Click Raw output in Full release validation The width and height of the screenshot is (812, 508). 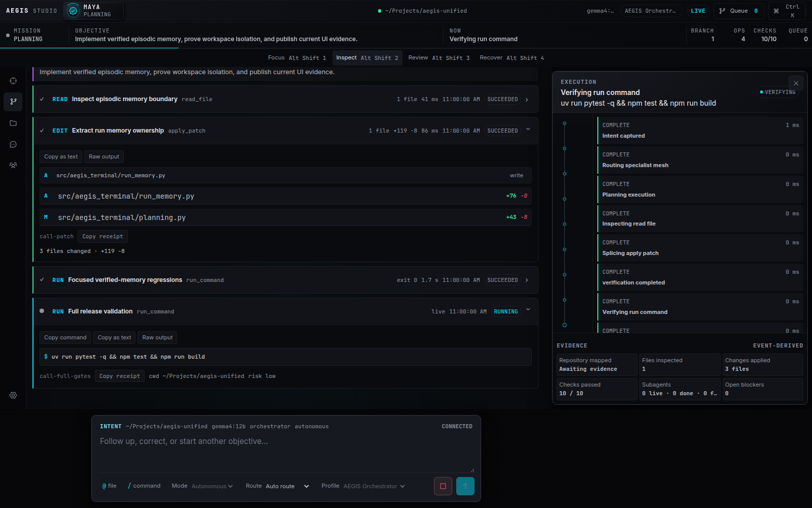tap(157, 338)
